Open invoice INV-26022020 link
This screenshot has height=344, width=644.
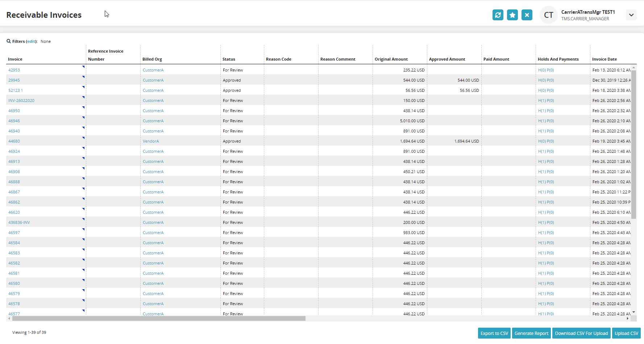pos(21,101)
